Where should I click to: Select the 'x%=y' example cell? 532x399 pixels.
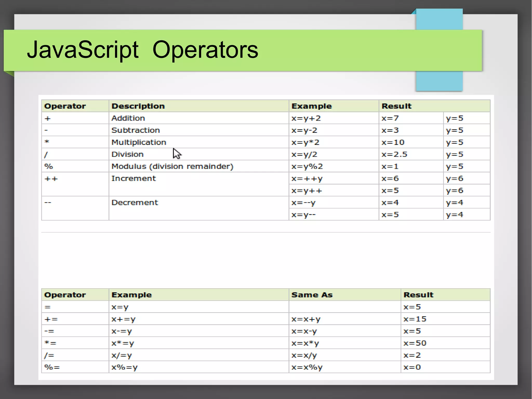pos(199,367)
